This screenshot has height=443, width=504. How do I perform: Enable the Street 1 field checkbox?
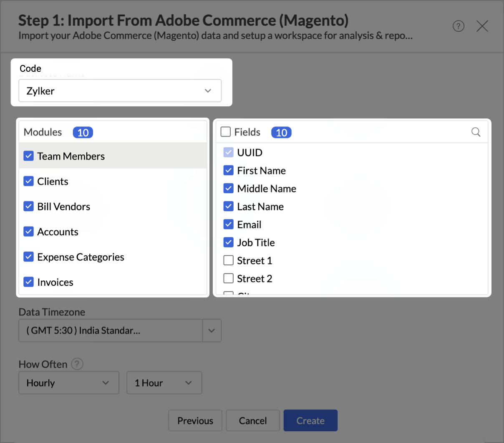[229, 260]
